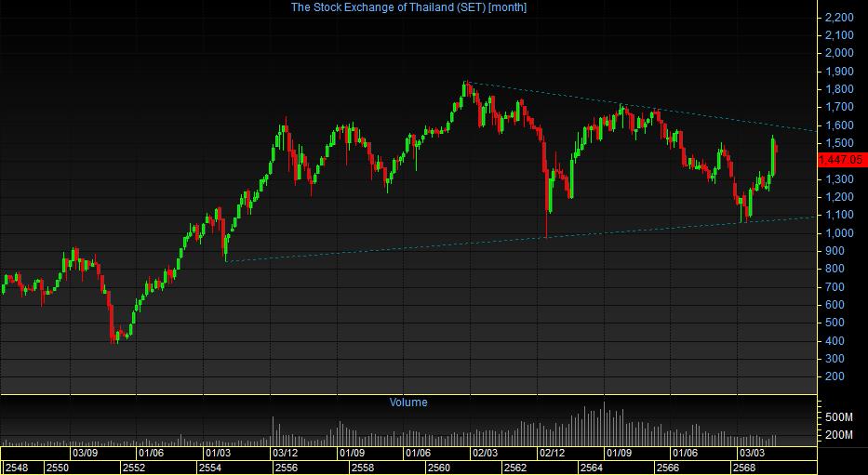Viewport: 868px width, 475px height.
Task: Click the 01/03 date label
Action: point(218,453)
